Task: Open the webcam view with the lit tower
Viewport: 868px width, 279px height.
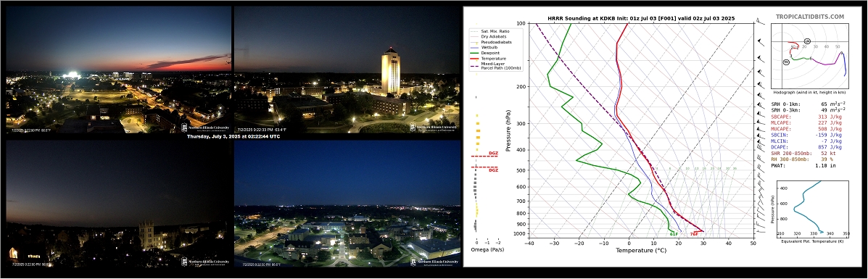Action: point(347,70)
